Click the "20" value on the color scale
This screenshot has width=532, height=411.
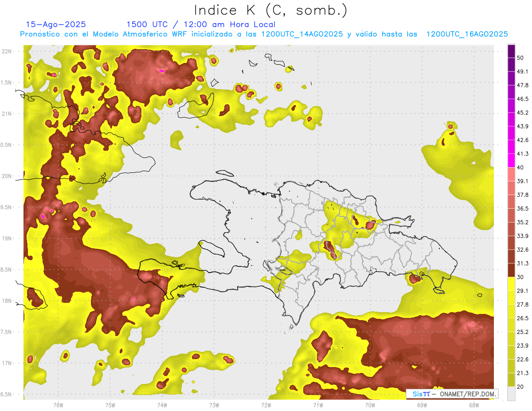click(x=520, y=387)
